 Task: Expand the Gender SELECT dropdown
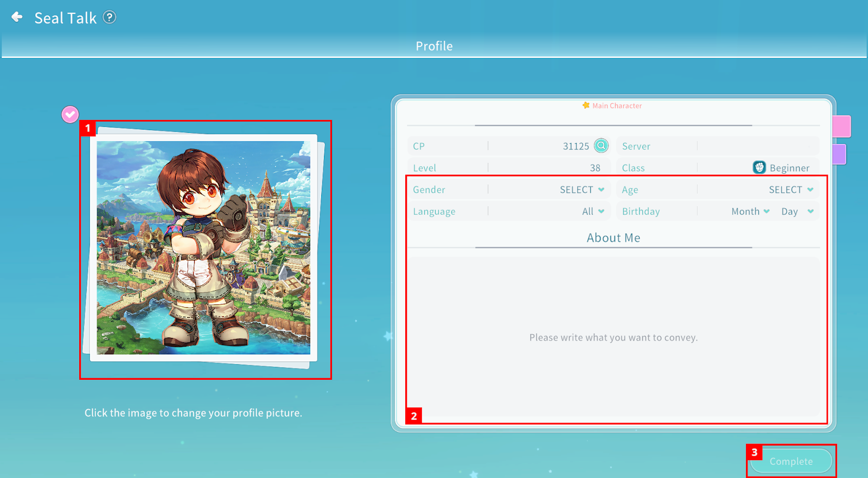point(582,189)
